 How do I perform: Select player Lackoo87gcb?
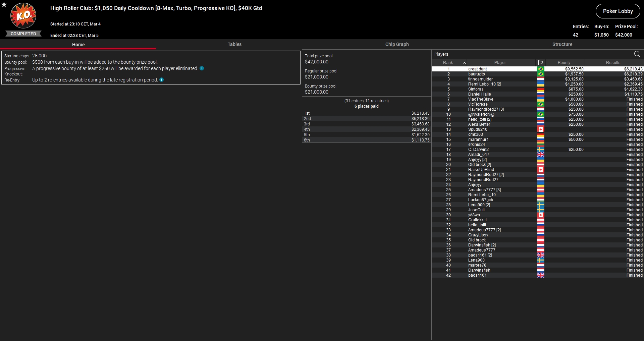coord(537,200)
